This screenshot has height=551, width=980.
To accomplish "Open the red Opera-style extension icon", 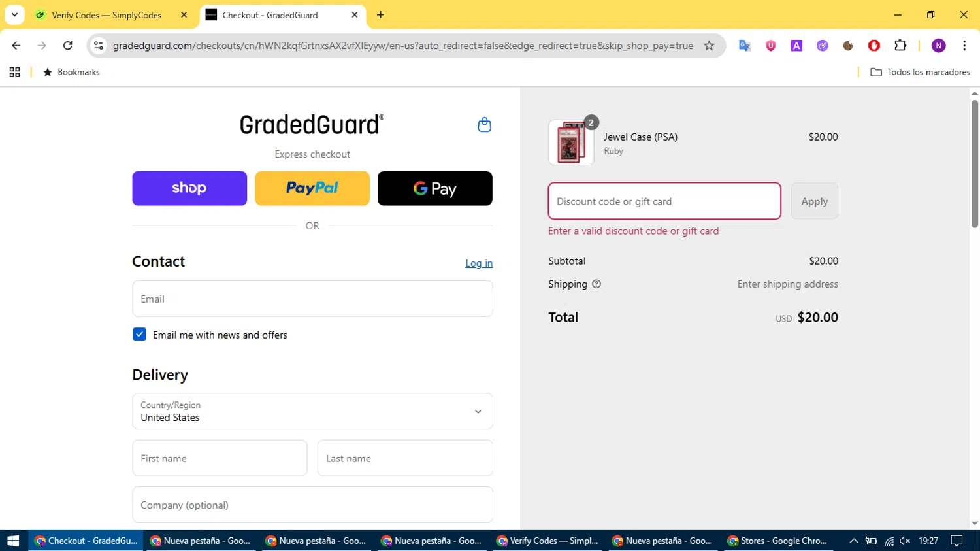I will pos(874,46).
